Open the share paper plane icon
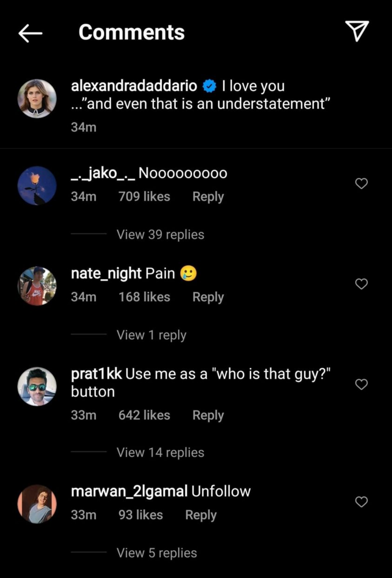 coord(357,32)
